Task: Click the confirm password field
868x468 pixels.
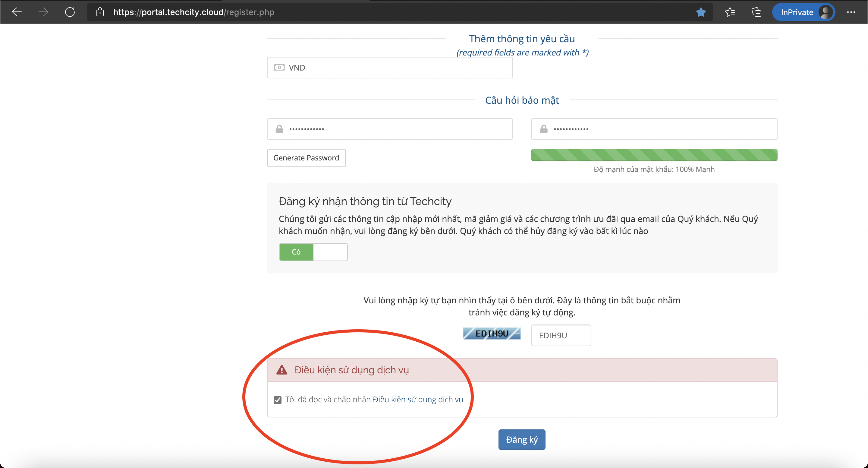Action: click(654, 129)
